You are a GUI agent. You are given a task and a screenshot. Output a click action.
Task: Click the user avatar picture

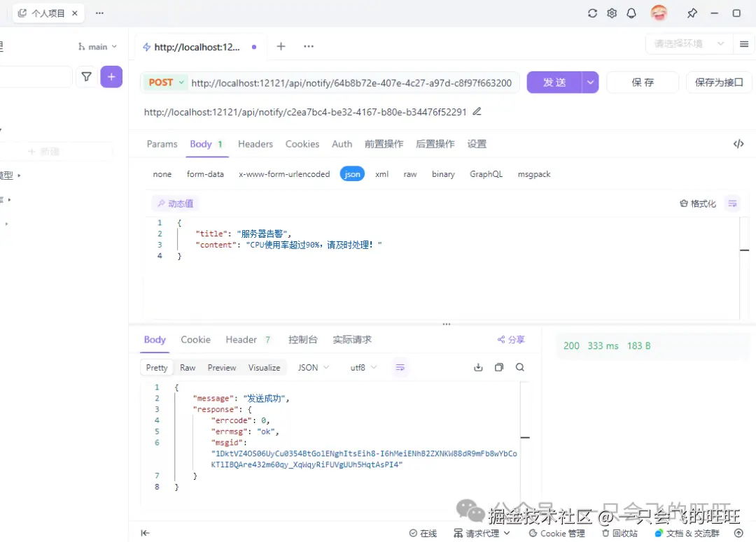pos(659,13)
